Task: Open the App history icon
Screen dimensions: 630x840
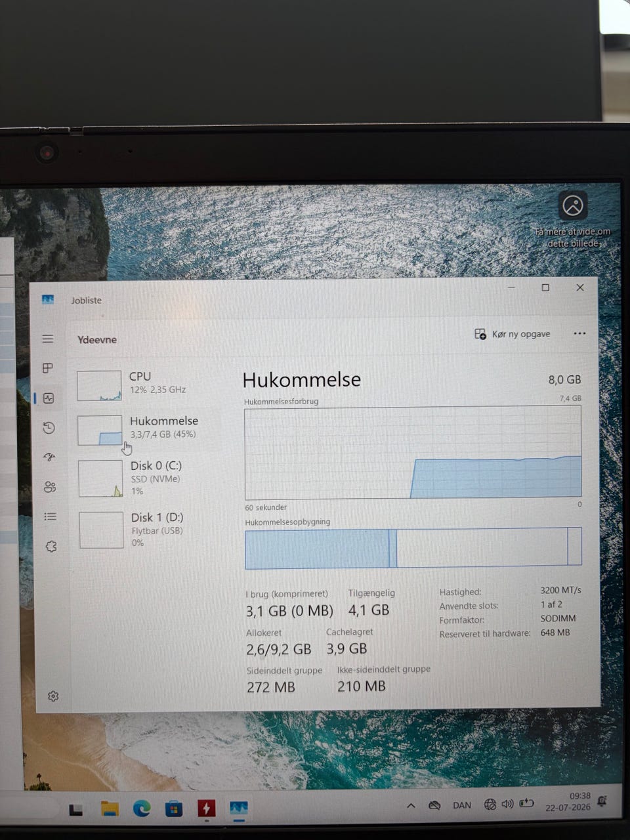Action: click(49, 428)
